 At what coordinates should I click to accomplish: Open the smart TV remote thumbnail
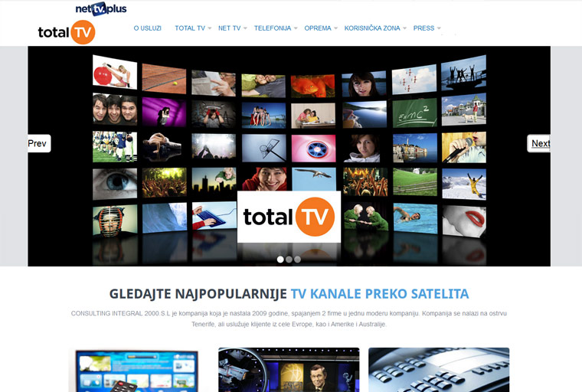click(x=137, y=370)
